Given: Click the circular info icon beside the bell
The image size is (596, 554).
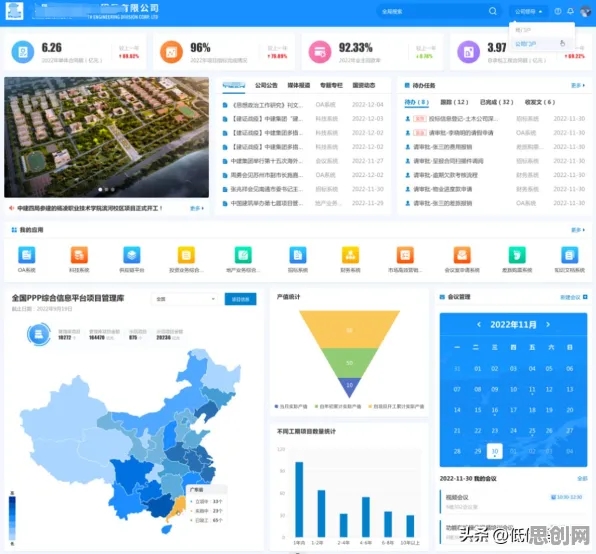Looking at the screenshot, I should [x=558, y=11].
